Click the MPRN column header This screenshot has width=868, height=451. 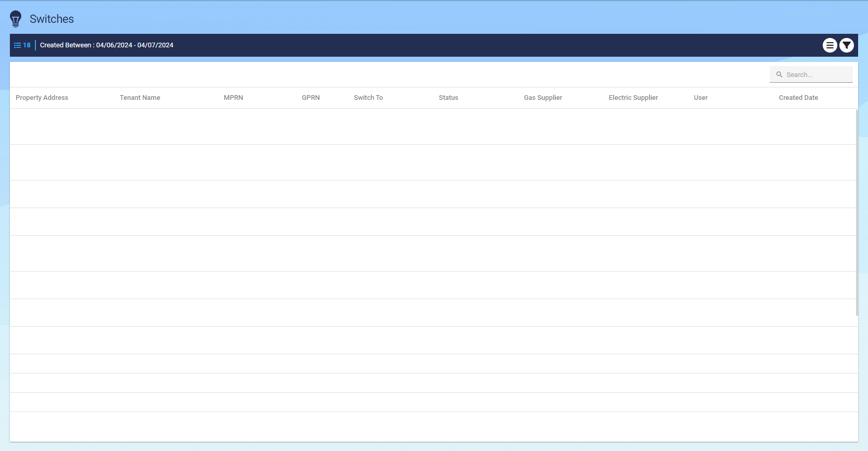pyautogui.click(x=233, y=98)
